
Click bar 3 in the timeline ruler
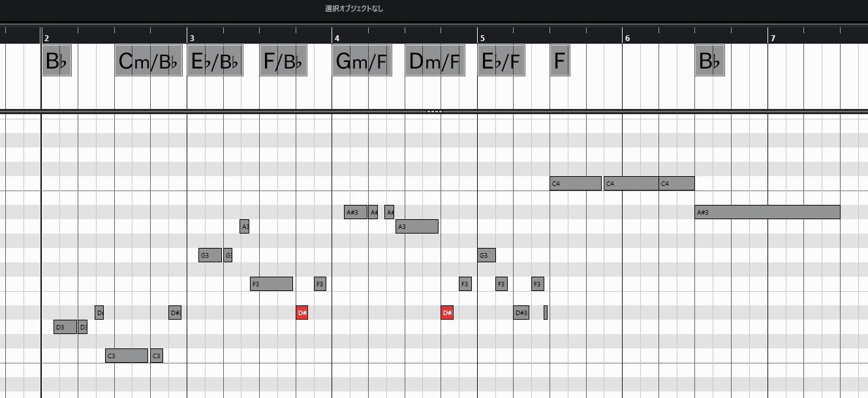(191, 38)
